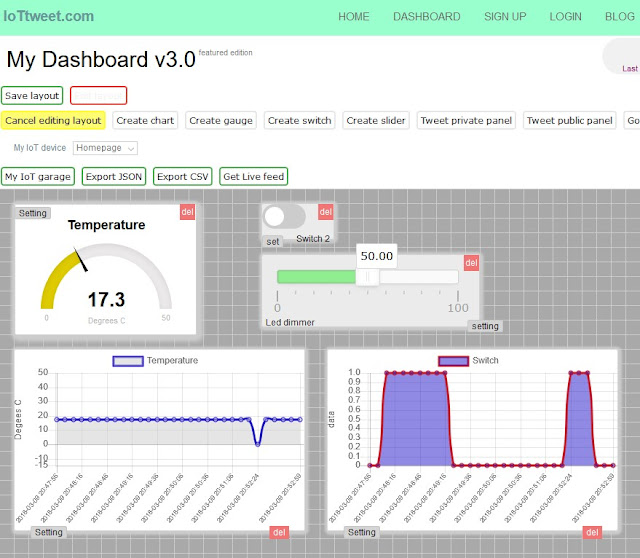This screenshot has height=558, width=640.
Task: Delete the Led dimmer slider widget
Action: [x=471, y=263]
